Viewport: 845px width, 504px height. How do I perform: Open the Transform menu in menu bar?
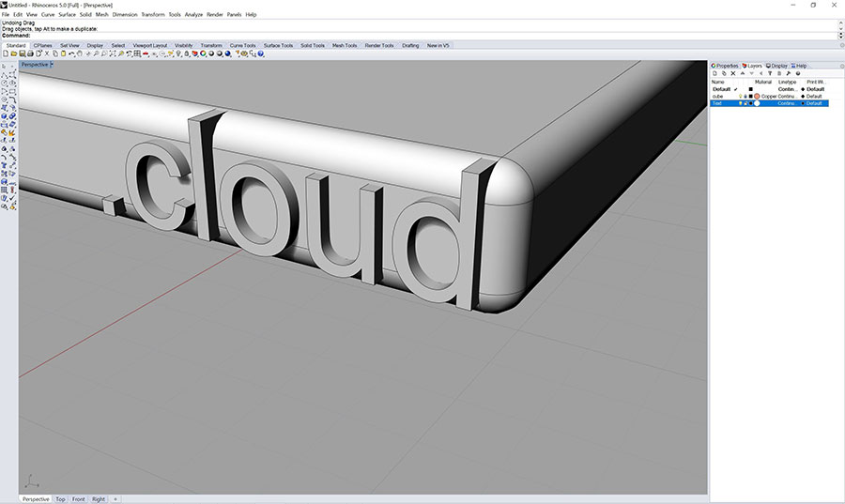153,14
